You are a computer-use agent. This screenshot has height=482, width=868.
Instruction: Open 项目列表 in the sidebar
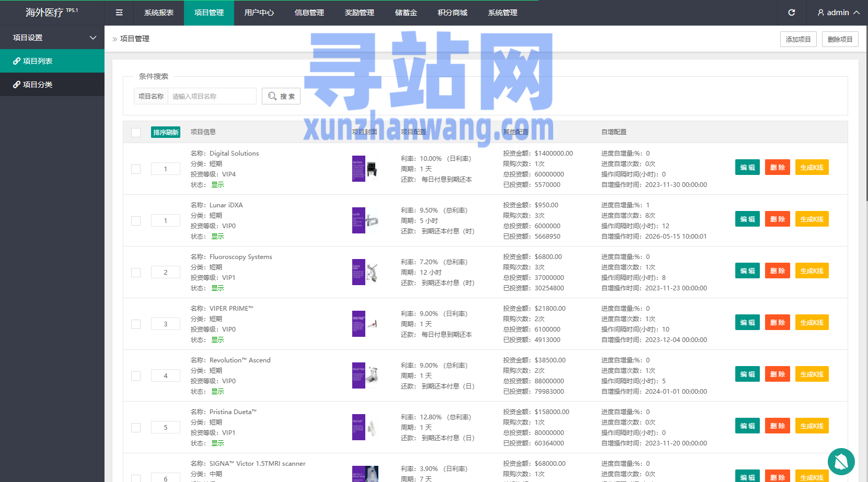pos(52,61)
